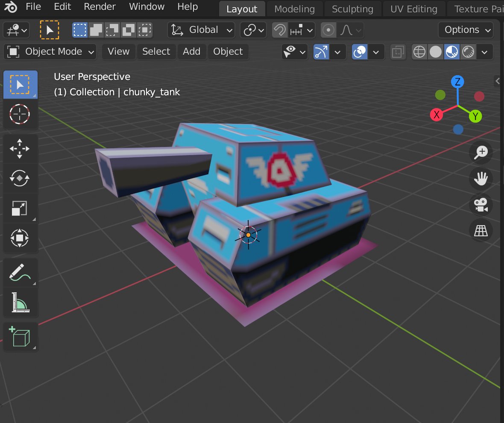Toggle camera view with camera icon

481,205
